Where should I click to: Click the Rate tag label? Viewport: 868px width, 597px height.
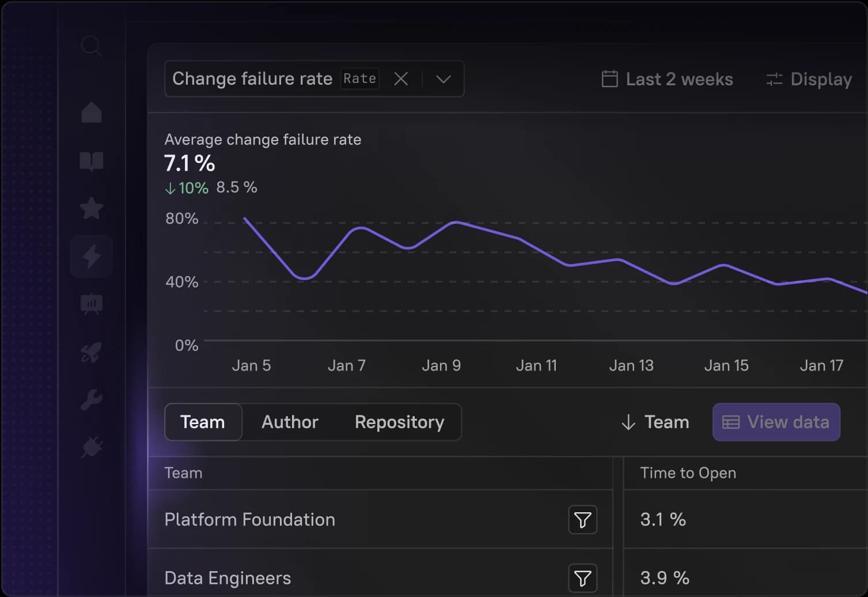tap(359, 78)
